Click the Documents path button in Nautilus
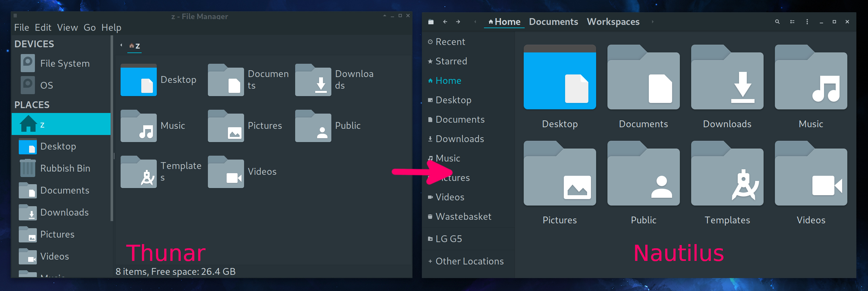Image resolution: width=868 pixels, height=291 pixels. 553,22
